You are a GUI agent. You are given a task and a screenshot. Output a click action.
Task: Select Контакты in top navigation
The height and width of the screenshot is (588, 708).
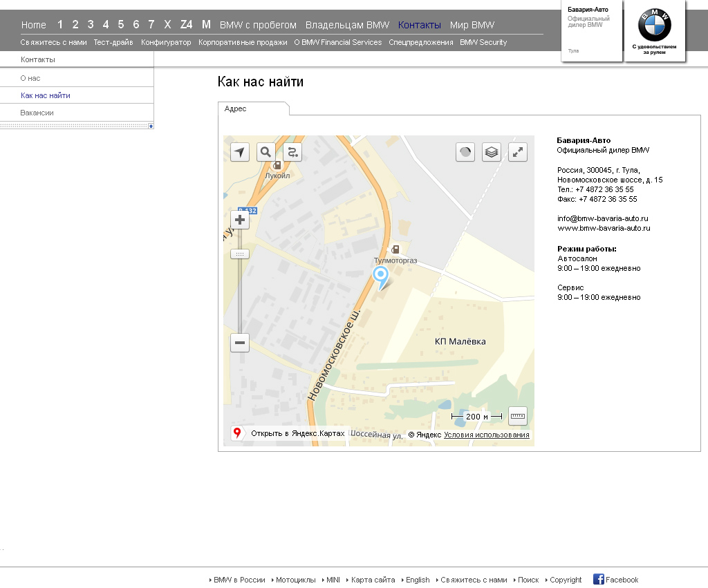coord(420,25)
